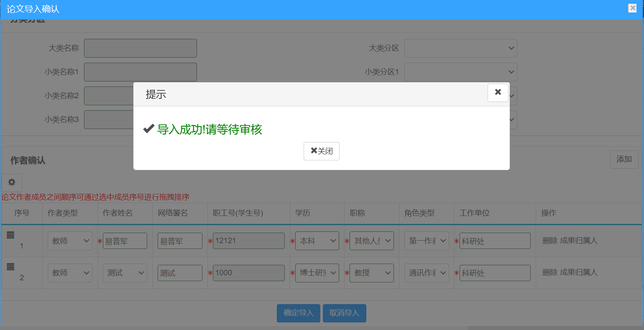
Task: Click 大类名称 input field
Action: click(141, 48)
